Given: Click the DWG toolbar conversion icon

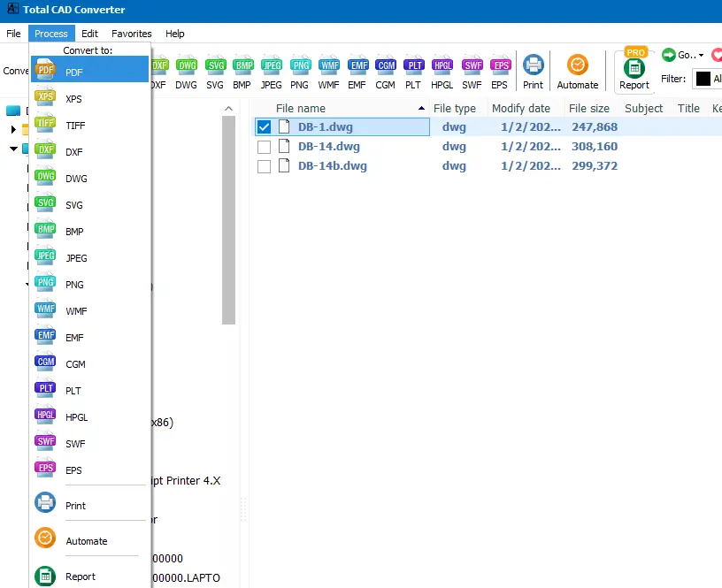Looking at the screenshot, I should pos(187,72).
